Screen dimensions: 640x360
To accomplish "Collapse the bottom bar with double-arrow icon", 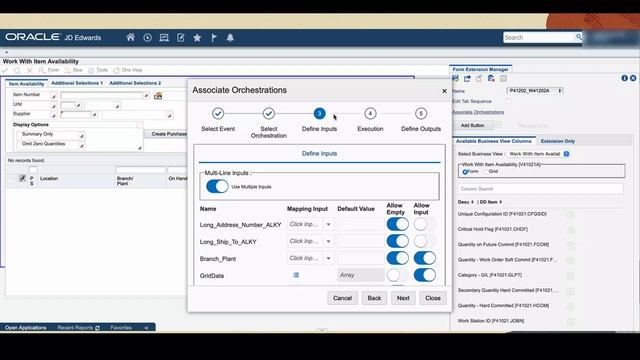I will (x=146, y=328).
